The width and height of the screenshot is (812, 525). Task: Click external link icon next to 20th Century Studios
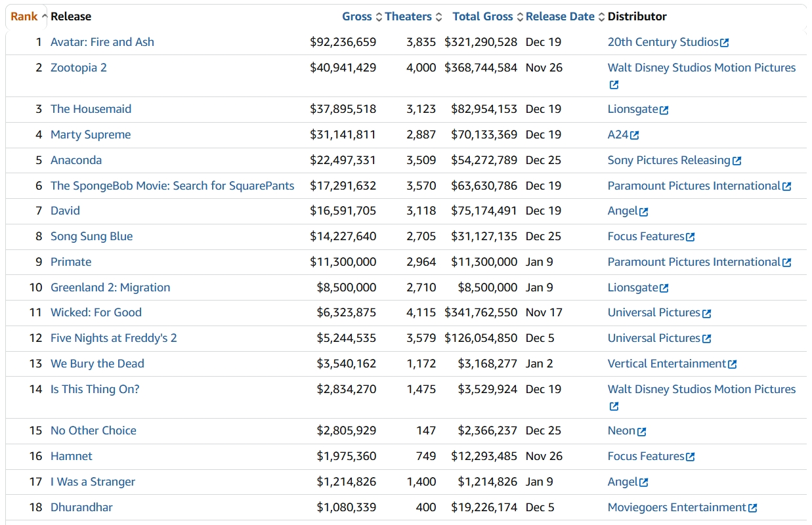(x=724, y=43)
